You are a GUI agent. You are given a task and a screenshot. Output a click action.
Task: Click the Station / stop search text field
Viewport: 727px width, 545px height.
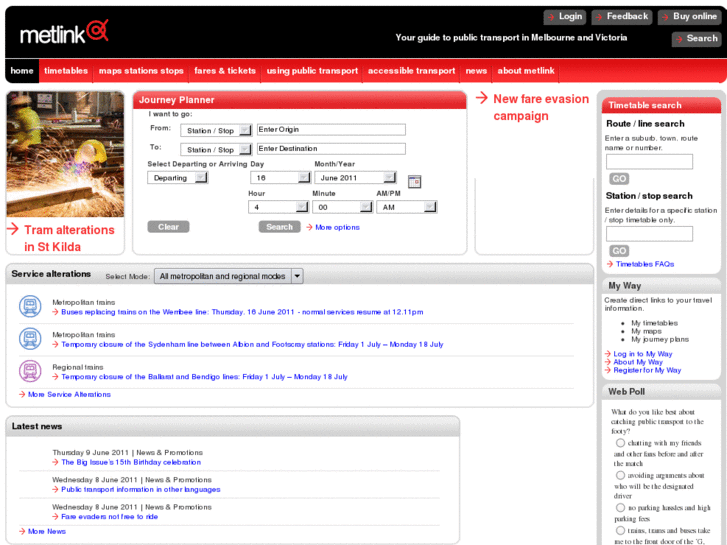pyautogui.click(x=649, y=234)
